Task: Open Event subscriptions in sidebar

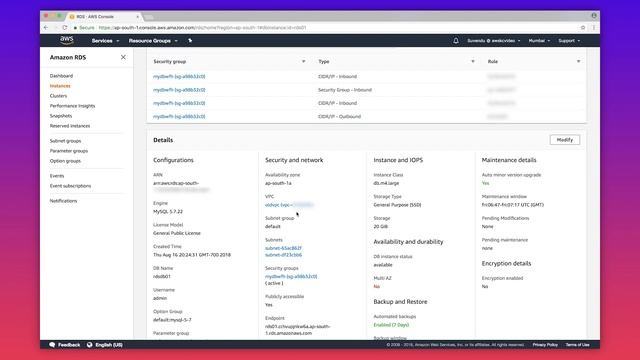Action: click(70, 186)
